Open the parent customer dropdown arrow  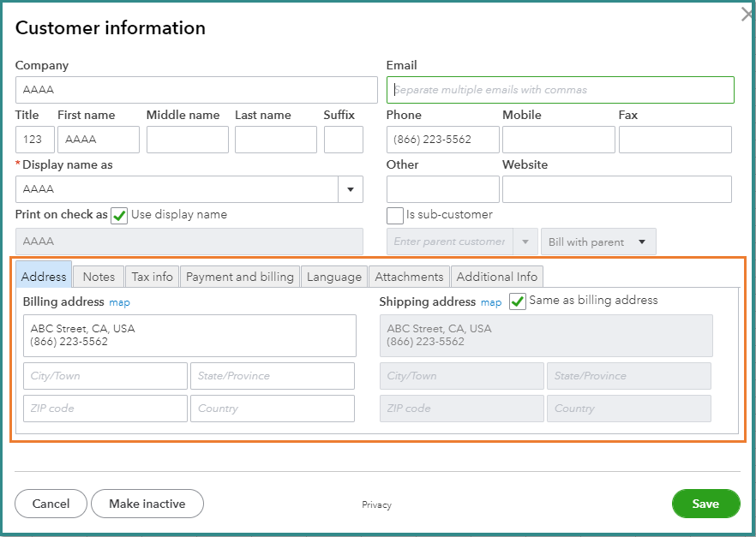[x=525, y=242]
